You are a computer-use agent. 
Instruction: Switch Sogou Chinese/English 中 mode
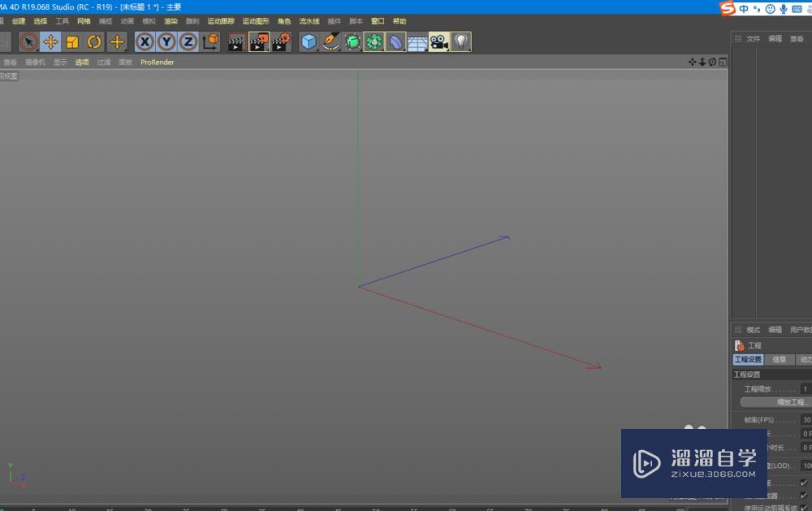point(744,9)
